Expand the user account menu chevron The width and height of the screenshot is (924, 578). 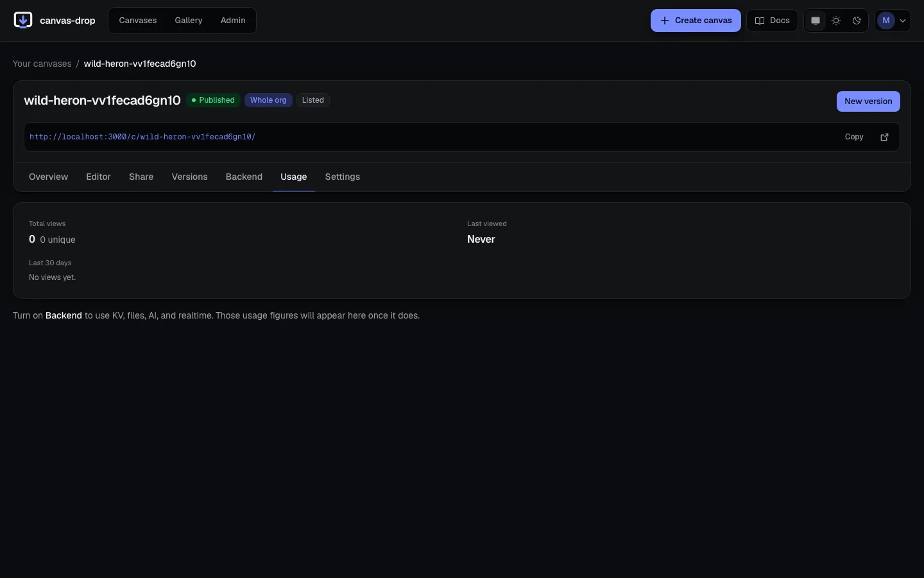tap(903, 21)
